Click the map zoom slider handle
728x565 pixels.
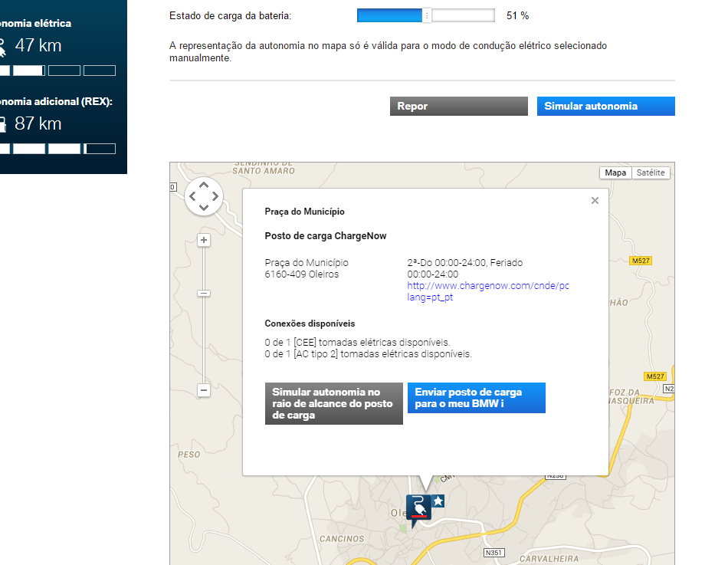[x=204, y=294]
